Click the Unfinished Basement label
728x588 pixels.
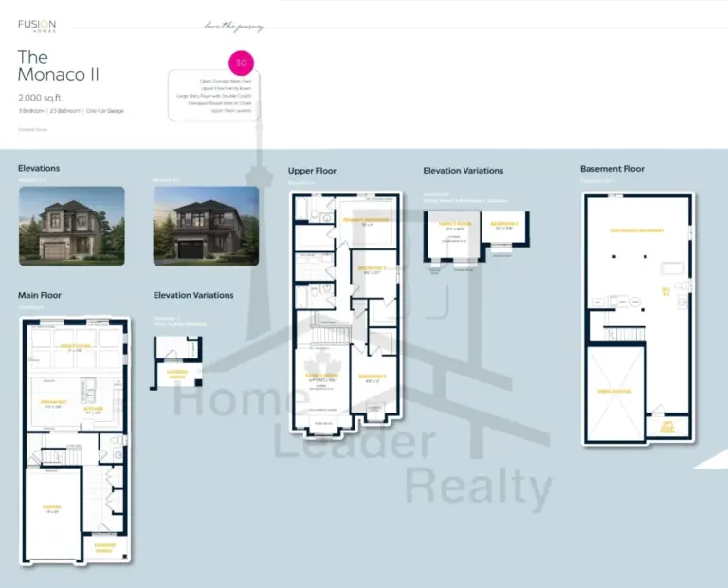pyautogui.click(x=637, y=230)
